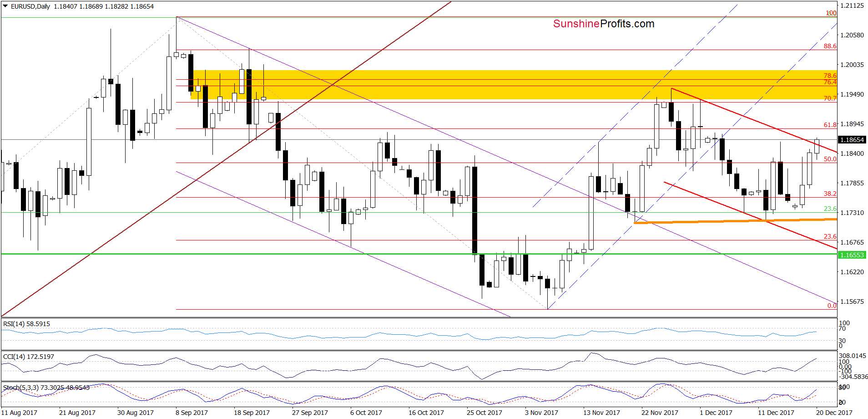Screen dimensions: 868x419
Task: Click the 11 Aug 2017 date label
Action: coord(19,413)
